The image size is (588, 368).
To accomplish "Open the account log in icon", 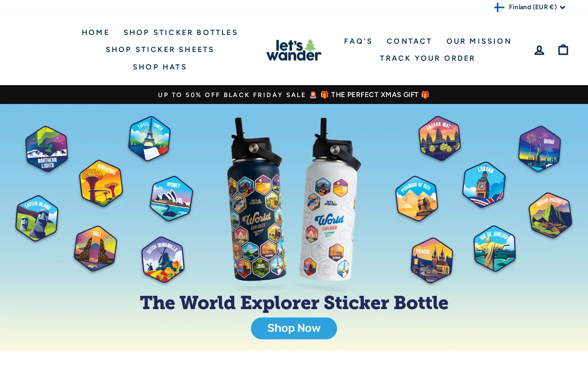I will tap(539, 50).
